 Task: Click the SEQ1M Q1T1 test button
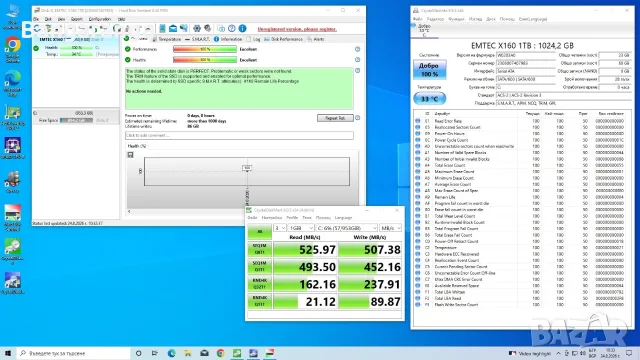tap(260, 267)
